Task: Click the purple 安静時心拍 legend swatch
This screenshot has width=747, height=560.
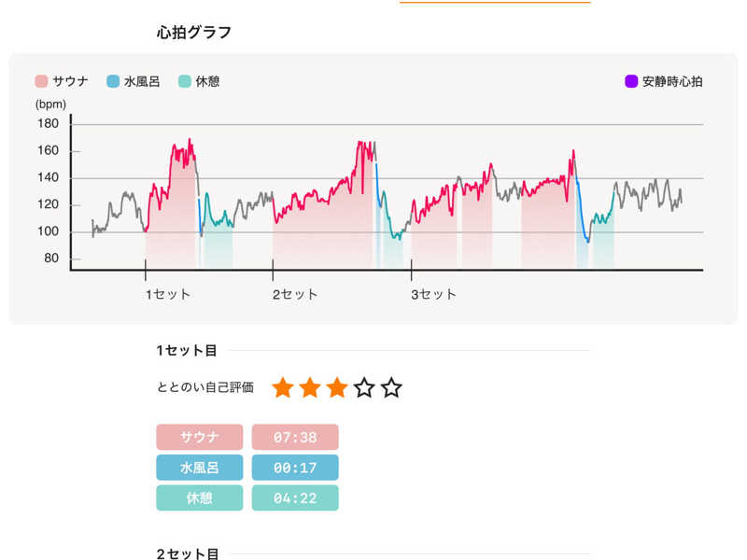Action: [x=631, y=81]
